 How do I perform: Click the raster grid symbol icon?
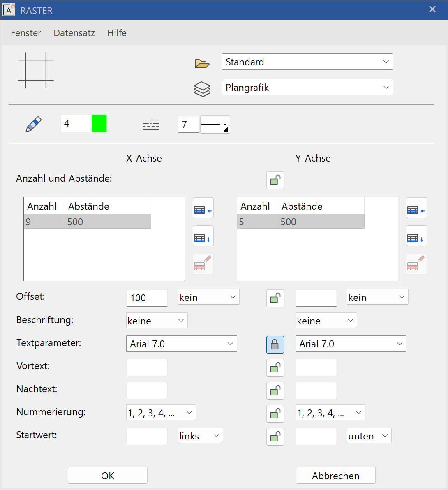[x=36, y=70]
